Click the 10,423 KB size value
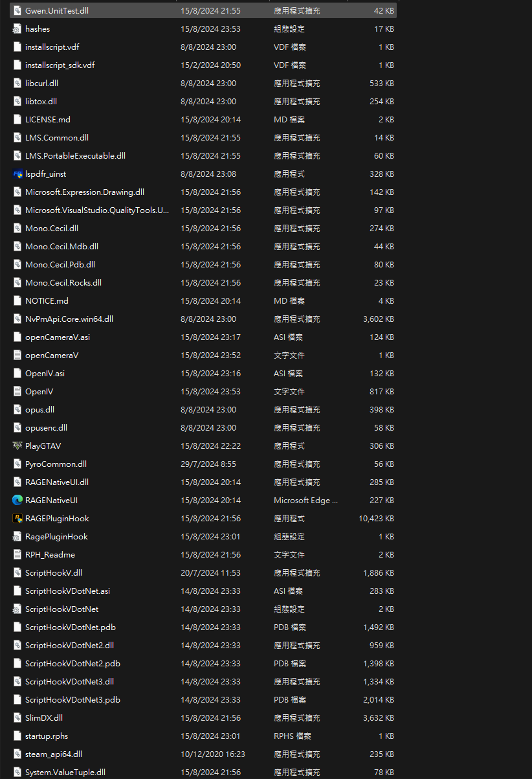 click(376, 519)
